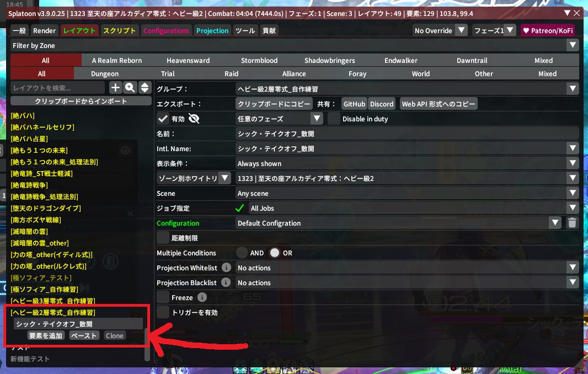Tick the Freeze checkbox
Screen dimensions: 588x374
(x=163, y=297)
